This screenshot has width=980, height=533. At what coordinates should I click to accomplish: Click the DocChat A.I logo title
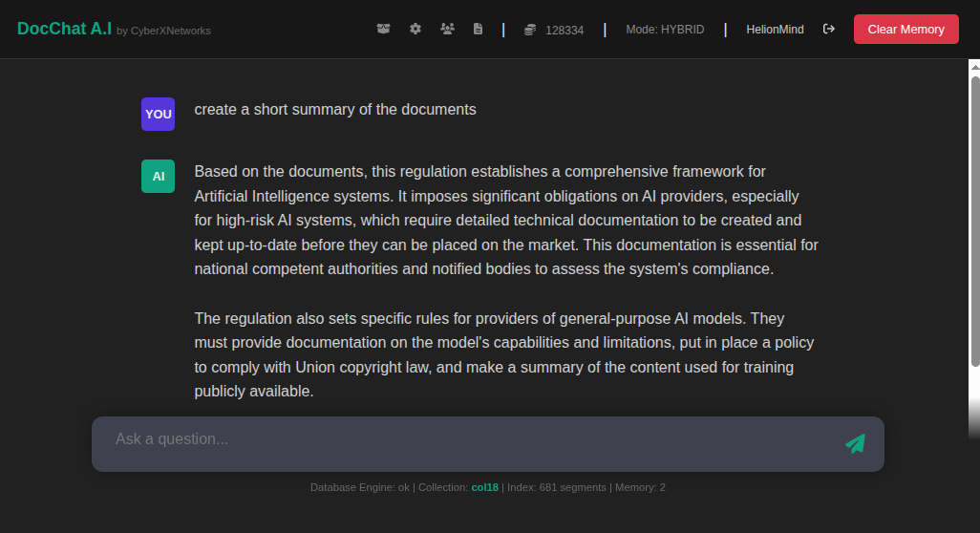tap(64, 29)
